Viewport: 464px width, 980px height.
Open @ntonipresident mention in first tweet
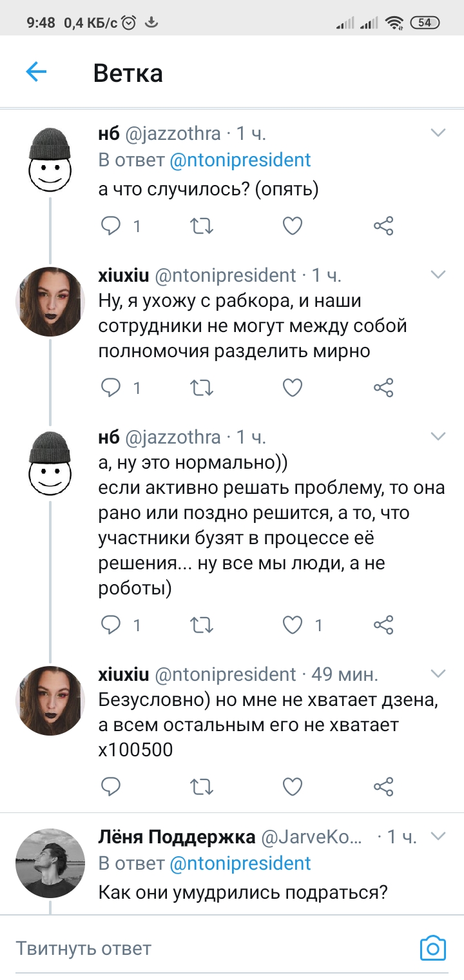[x=240, y=160]
